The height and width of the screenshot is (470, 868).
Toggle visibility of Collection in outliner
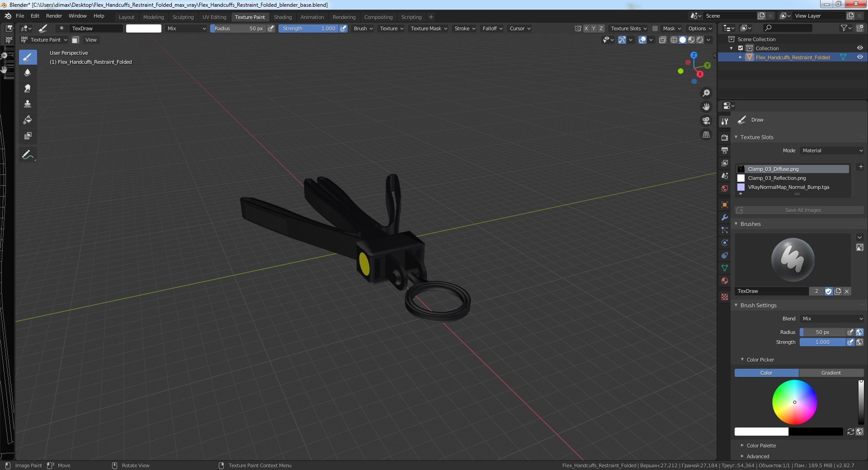pos(860,48)
